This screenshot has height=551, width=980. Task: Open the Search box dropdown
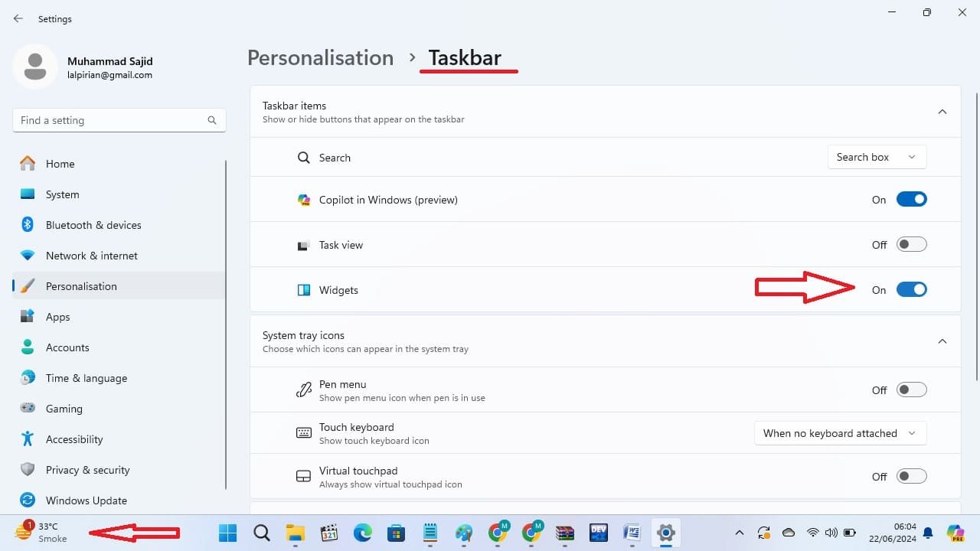coord(877,157)
